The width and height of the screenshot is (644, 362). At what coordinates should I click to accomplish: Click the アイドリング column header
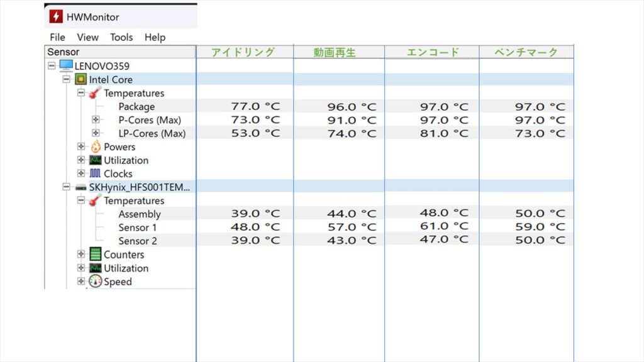tap(245, 52)
